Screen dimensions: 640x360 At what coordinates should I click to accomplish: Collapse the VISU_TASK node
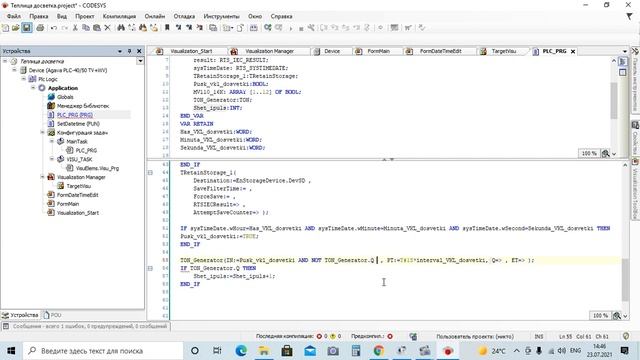tap(52, 159)
